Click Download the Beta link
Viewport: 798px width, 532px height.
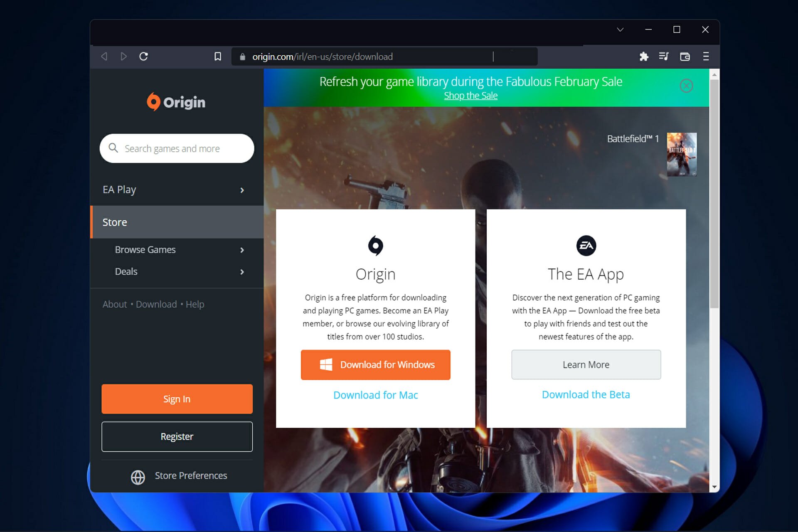click(x=586, y=394)
